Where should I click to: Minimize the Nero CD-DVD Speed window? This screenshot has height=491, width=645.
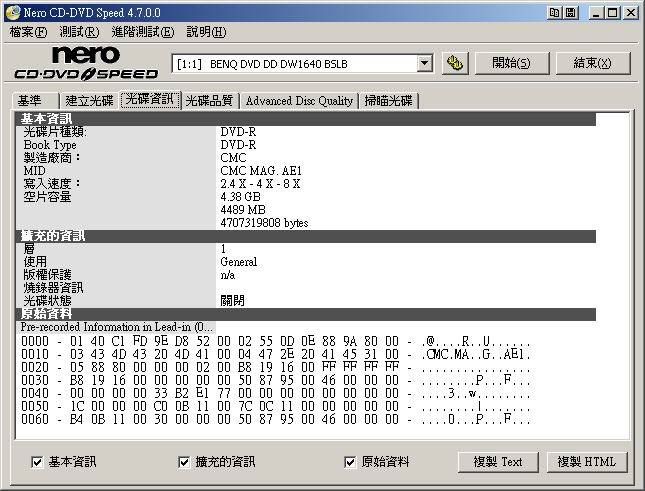click(x=596, y=13)
